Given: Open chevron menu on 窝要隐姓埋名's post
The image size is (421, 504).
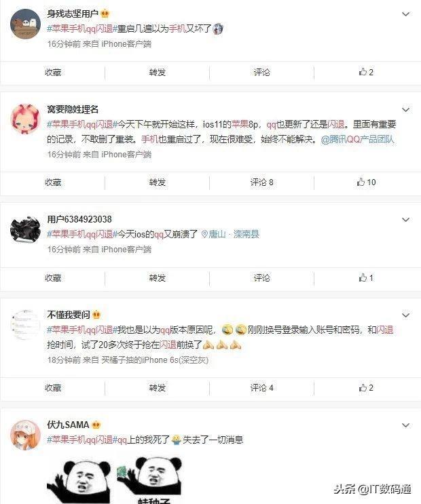Looking at the screenshot, I should coord(405,110).
